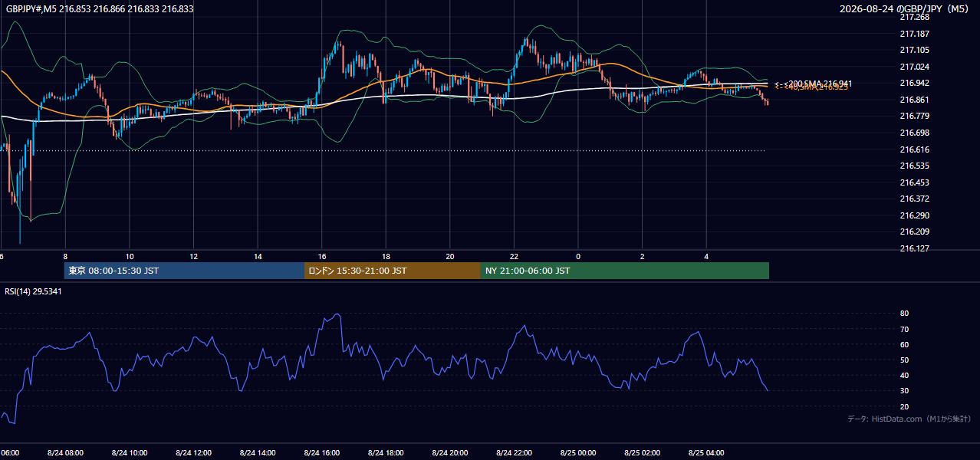Click the 216.616 price axis label
This screenshot has height=460, width=980.
point(914,149)
